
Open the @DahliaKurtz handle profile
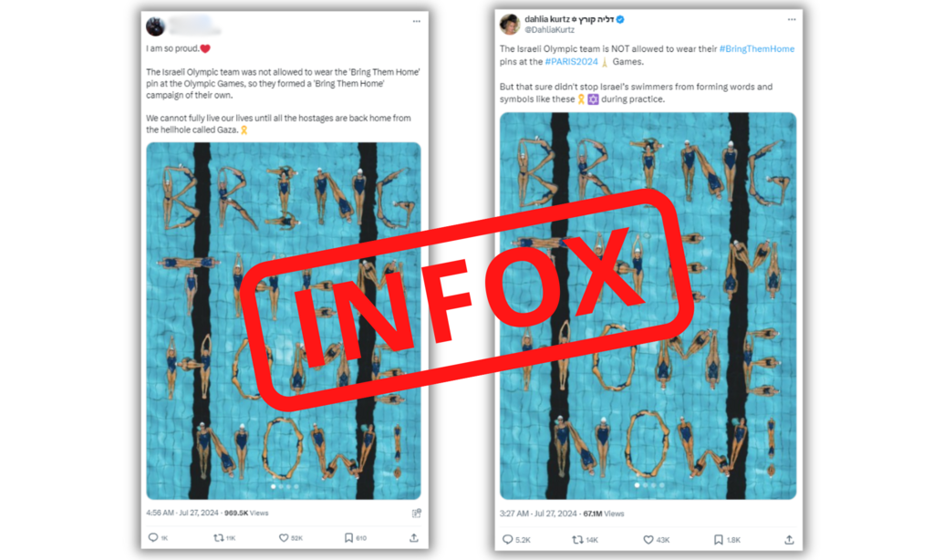point(549,30)
